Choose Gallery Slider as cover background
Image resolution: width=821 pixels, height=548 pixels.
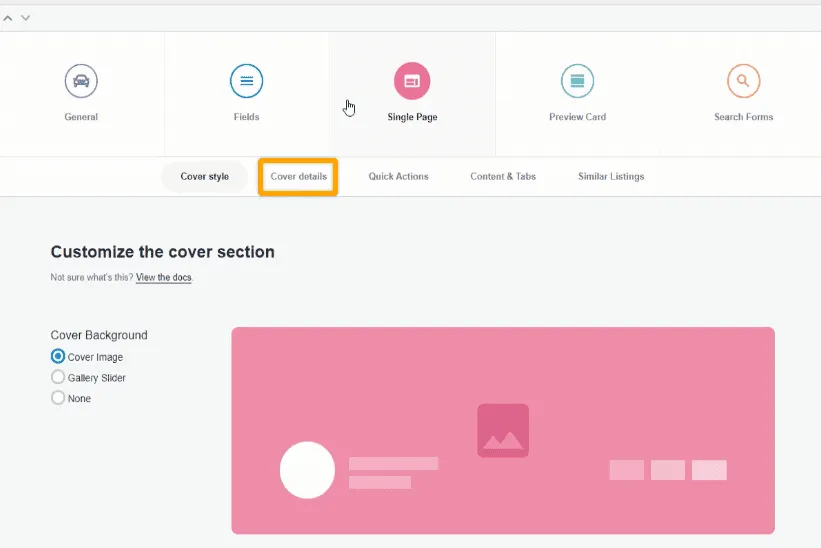58,378
